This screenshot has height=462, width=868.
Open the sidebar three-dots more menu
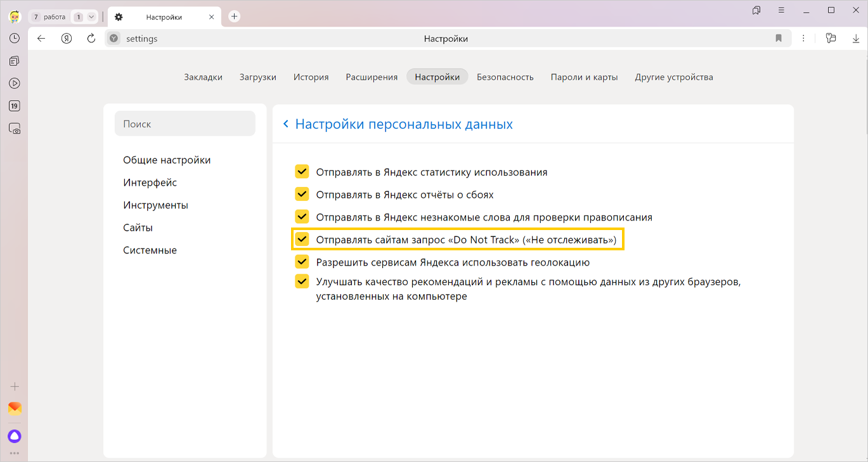click(14, 453)
